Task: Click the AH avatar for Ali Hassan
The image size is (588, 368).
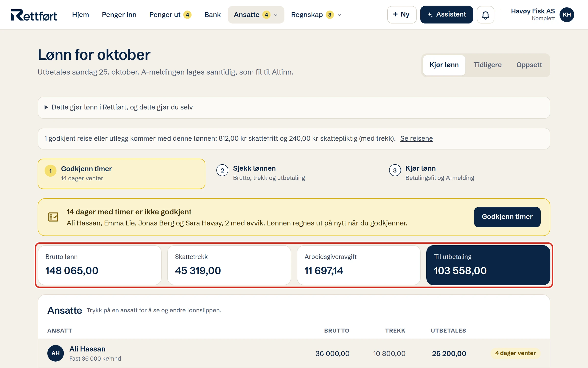Action: pyautogui.click(x=56, y=353)
